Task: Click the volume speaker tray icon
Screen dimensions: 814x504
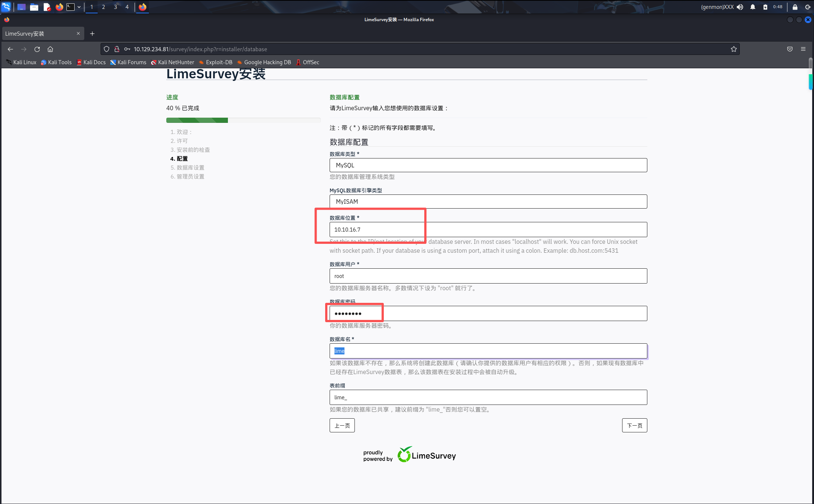Action: pyautogui.click(x=740, y=7)
